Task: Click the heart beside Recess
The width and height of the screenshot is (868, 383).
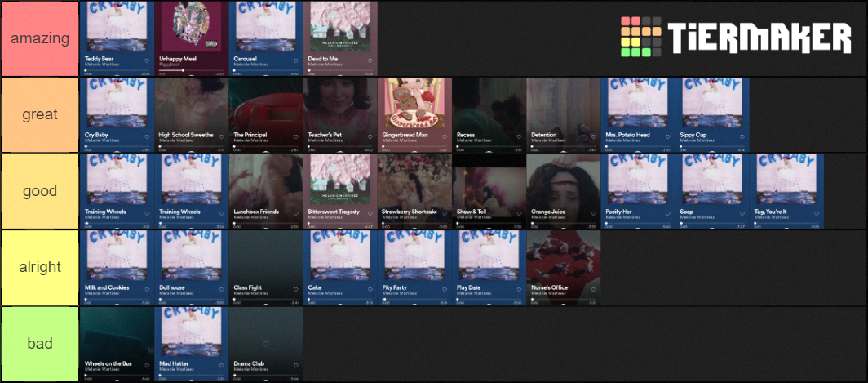Action: coord(518,137)
